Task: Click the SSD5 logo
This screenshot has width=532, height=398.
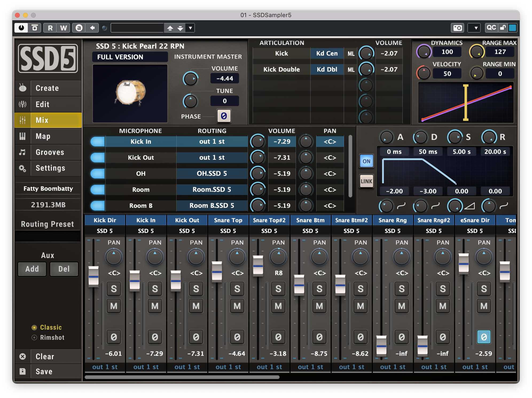Action: [x=48, y=58]
